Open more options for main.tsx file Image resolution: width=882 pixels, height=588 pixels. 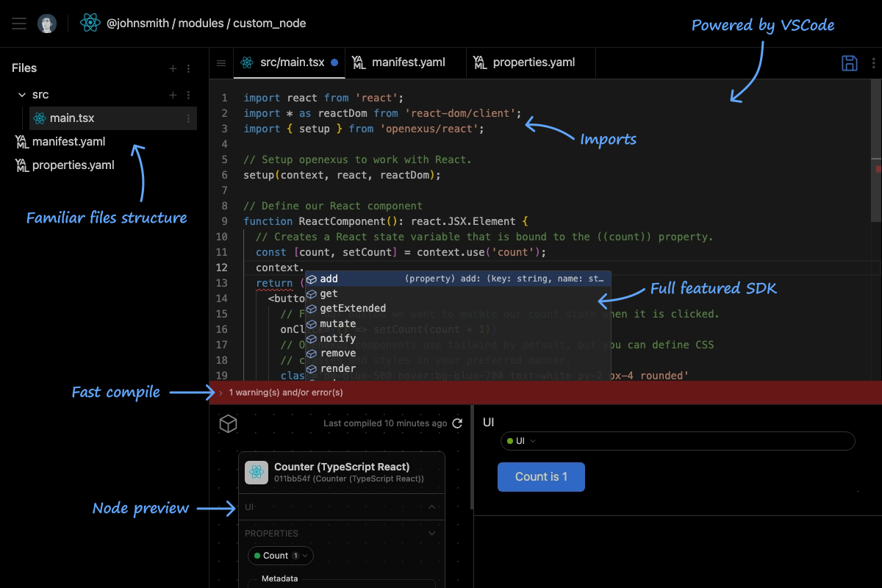(x=189, y=118)
